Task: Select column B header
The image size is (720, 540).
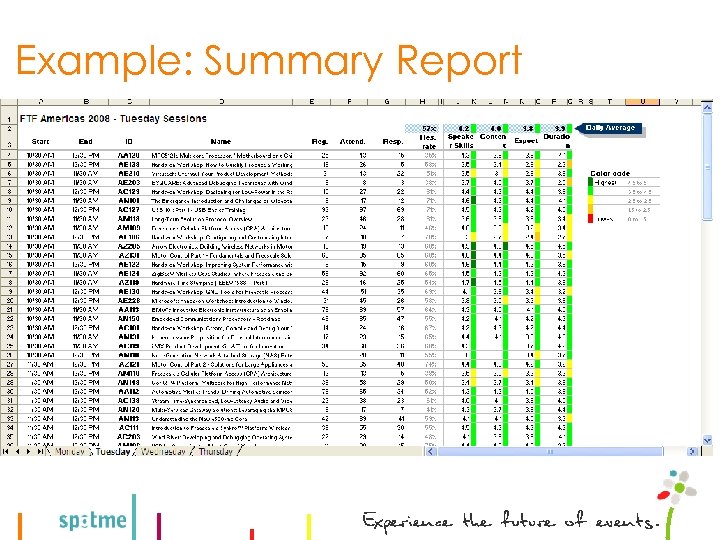Action: [x=86, y=101]
